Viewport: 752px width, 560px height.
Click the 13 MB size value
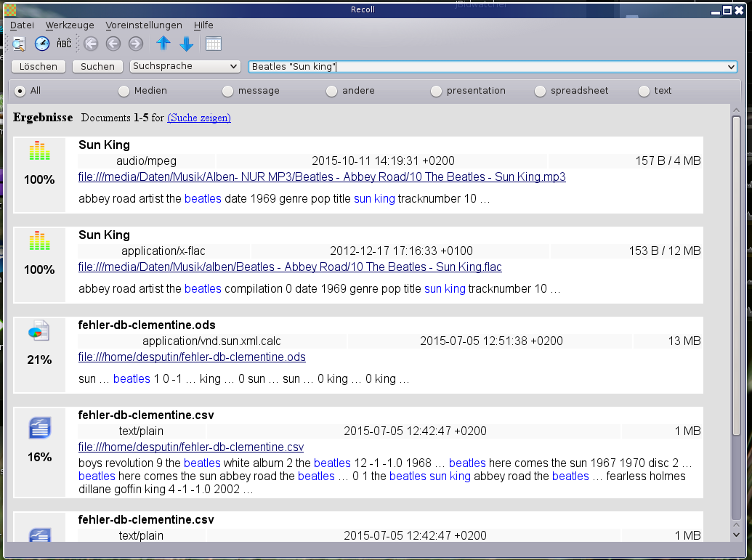pos(684,341)
